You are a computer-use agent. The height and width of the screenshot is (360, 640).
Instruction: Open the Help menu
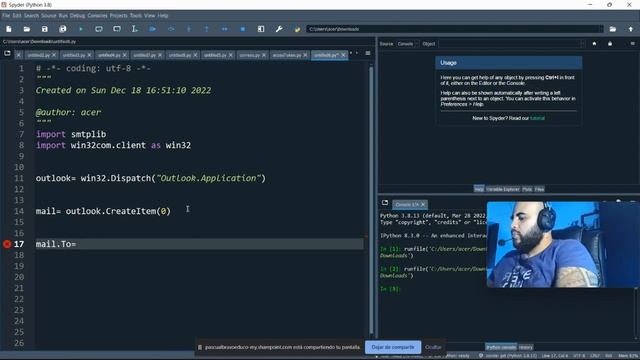(163, 16)
